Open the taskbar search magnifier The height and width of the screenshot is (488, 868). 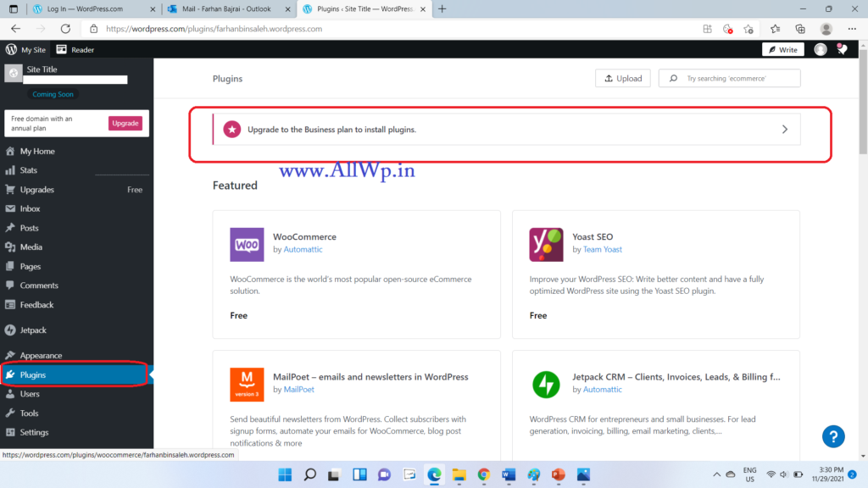[310, 474]
